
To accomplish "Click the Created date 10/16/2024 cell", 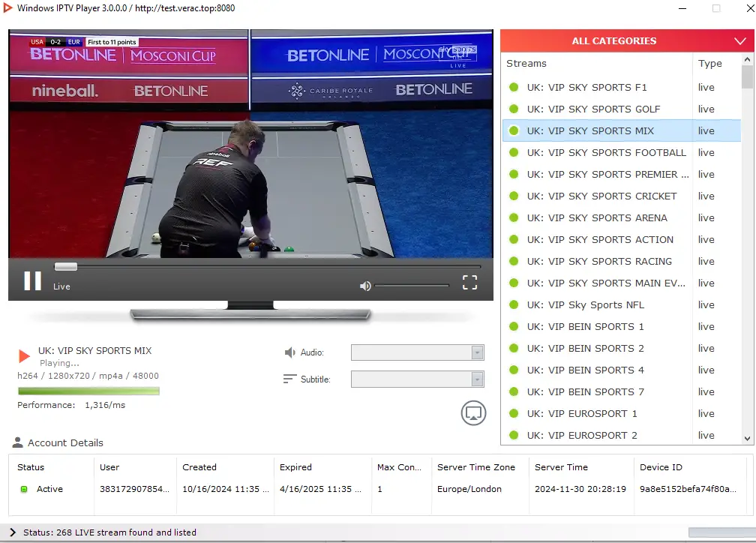I will [225, 489].
